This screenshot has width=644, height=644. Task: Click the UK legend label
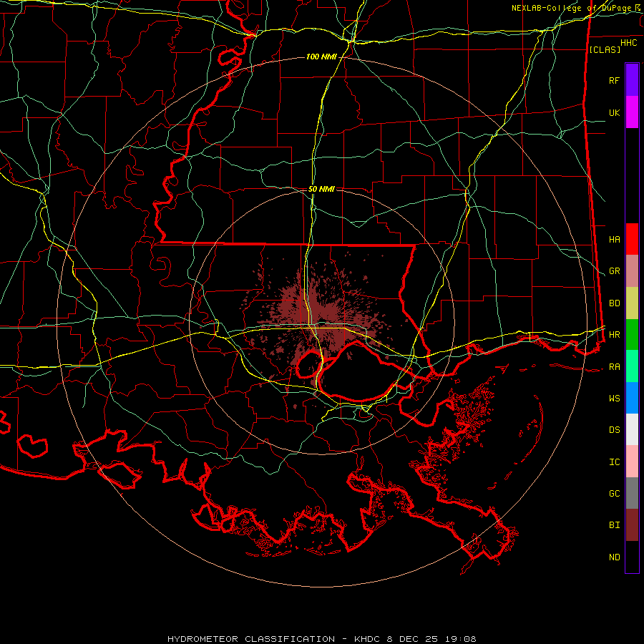pos(614,112)
